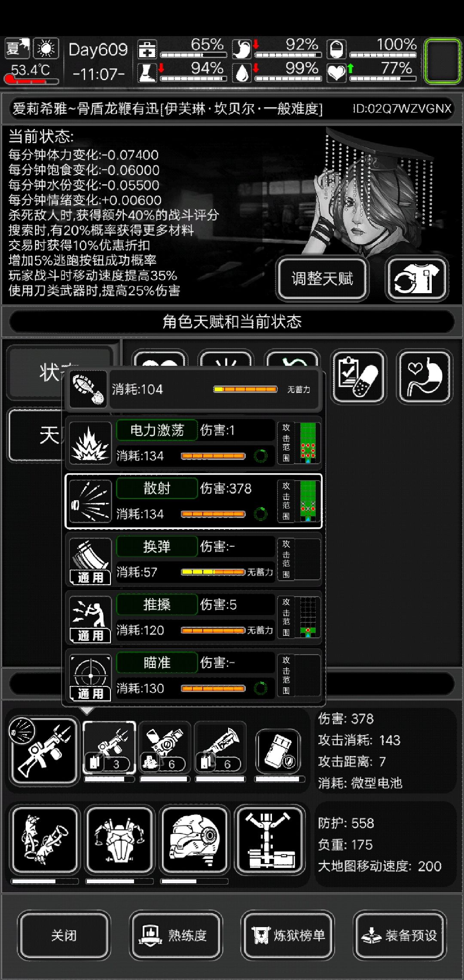
Task: Choose the helmet armor equipment slot
Action: tap(194, 840)
